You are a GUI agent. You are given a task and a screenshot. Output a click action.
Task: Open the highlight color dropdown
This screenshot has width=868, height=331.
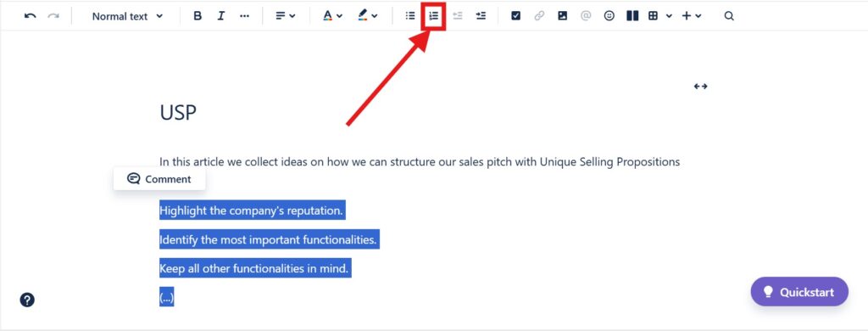click(x=368, y=16)
